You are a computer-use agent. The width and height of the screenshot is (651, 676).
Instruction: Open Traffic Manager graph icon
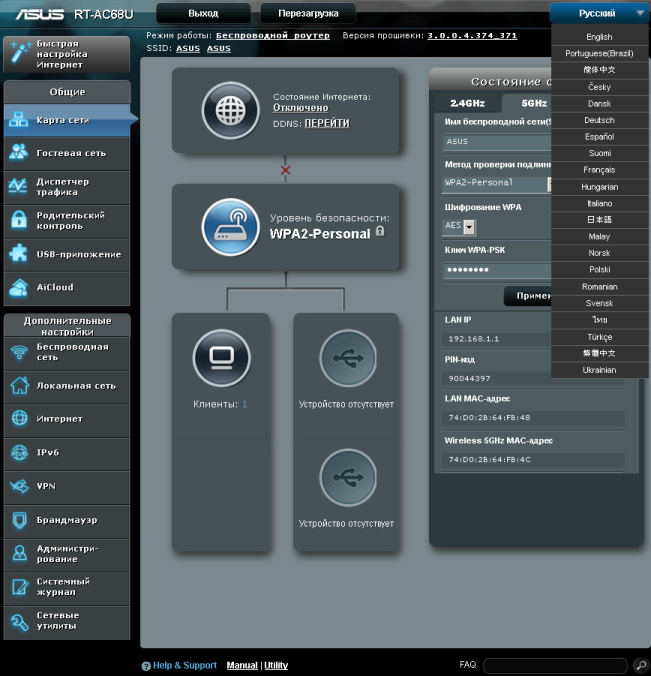click(x=19, y=187)
